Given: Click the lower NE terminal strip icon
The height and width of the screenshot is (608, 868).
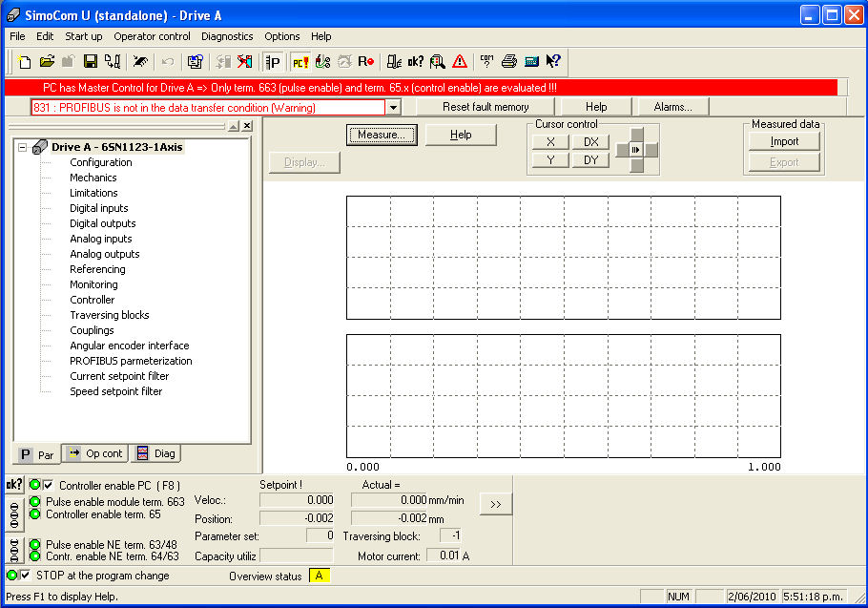Looking at the screenshot, I should coord(14,551).
